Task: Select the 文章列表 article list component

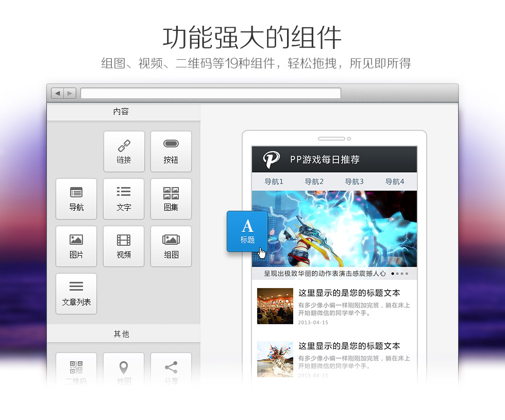Action: pos(76,294)
